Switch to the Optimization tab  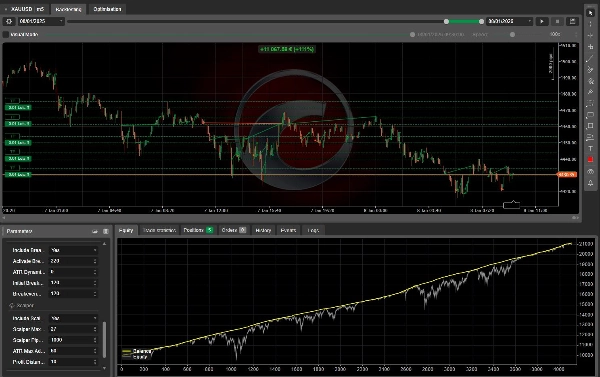tap(107, 9)
